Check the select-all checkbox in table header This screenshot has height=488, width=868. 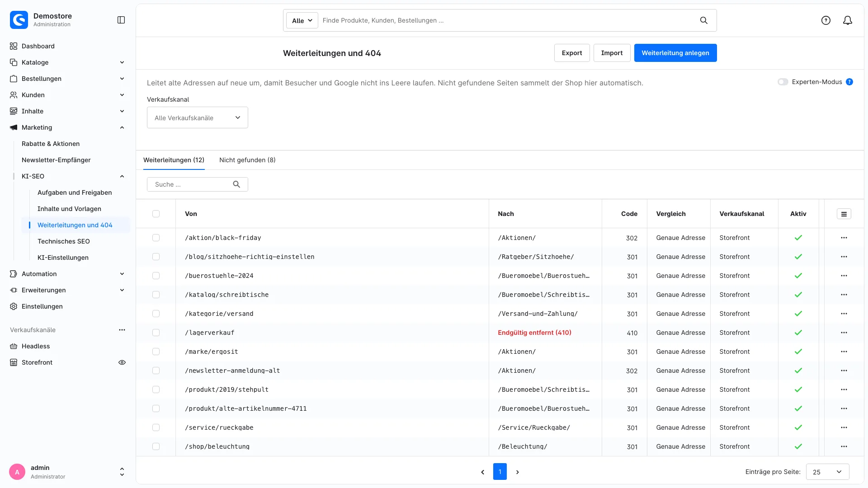pos(156,214)
